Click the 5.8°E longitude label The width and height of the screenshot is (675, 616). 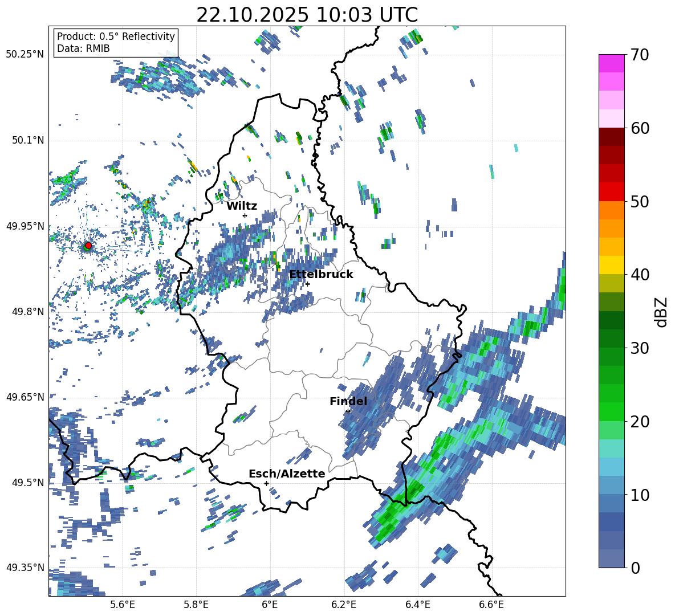click(196, 605)
